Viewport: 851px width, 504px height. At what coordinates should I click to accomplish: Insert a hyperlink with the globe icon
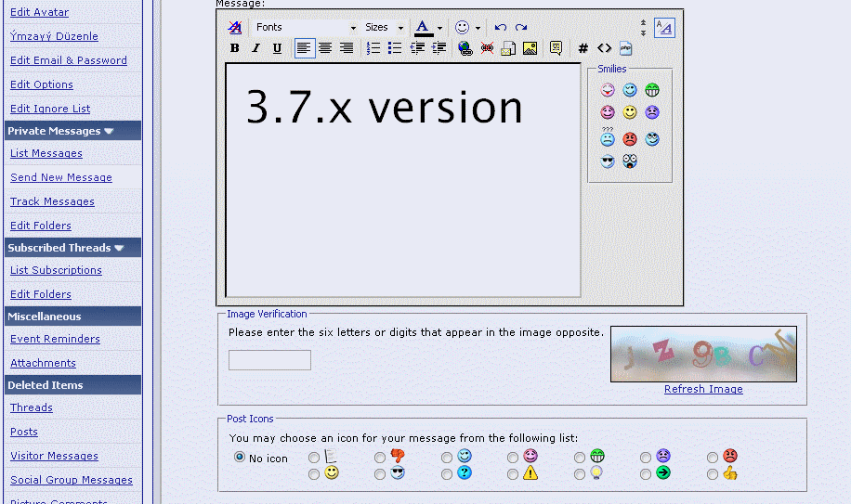pyautogui.click(x=465, y=48)
